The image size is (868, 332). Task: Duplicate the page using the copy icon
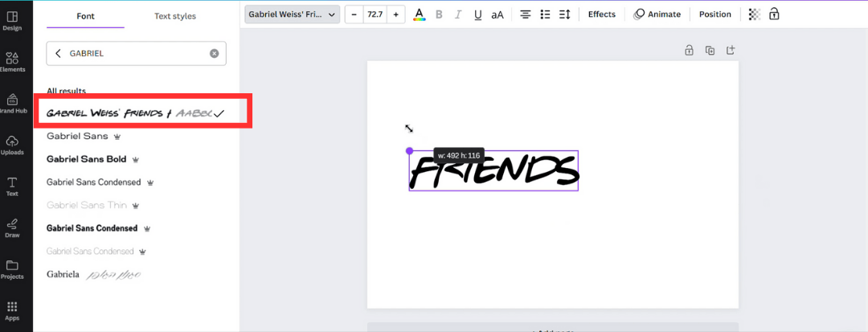710,51
